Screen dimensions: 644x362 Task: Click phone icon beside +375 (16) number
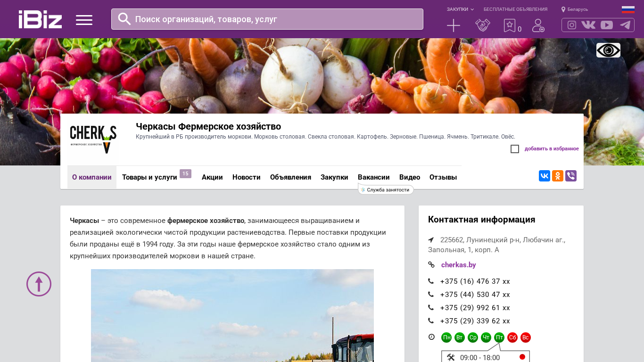431,281
